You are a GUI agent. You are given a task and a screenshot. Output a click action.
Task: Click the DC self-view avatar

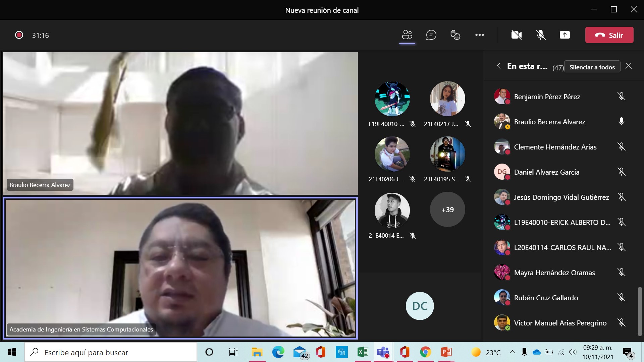pos(420,306)
